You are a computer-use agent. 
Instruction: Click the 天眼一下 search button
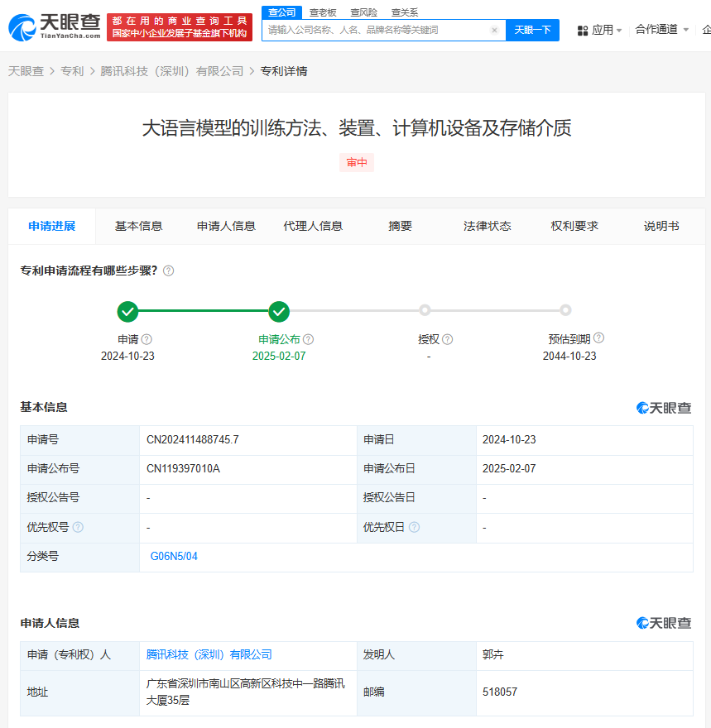532,30
